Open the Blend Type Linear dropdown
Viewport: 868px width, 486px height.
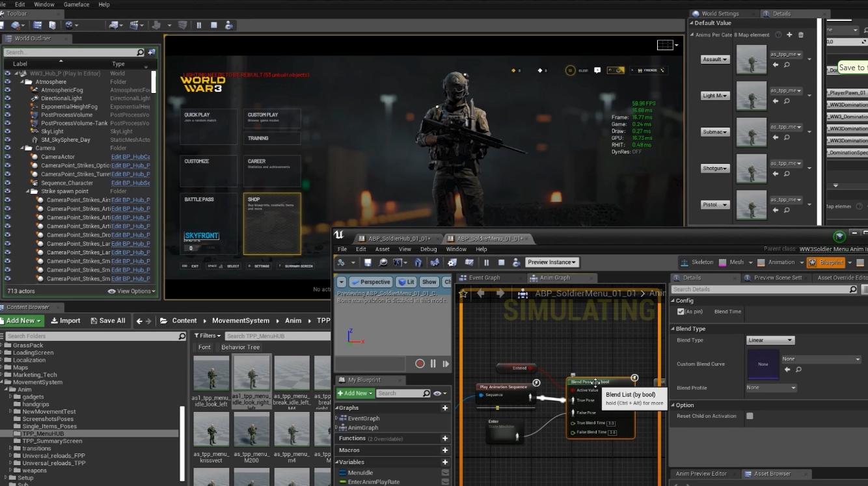point(770,340)
